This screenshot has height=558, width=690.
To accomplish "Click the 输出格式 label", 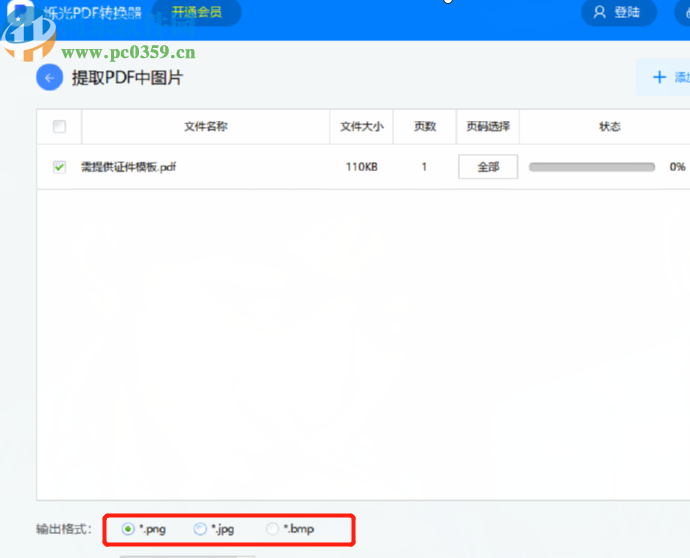I will click(x=64, y=529).
